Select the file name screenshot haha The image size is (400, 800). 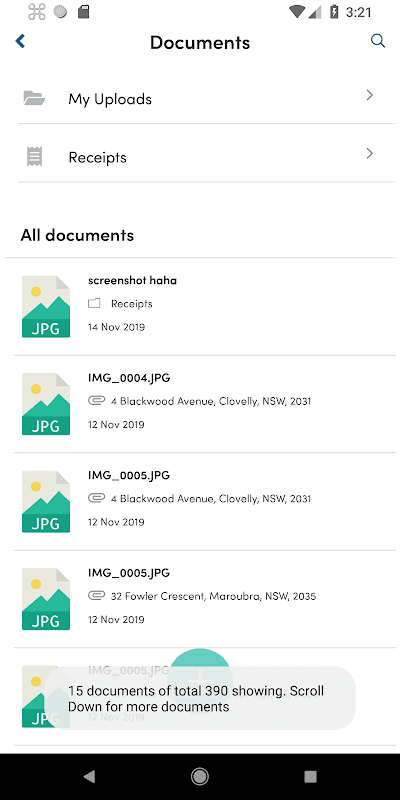click(x=133, y=280)
